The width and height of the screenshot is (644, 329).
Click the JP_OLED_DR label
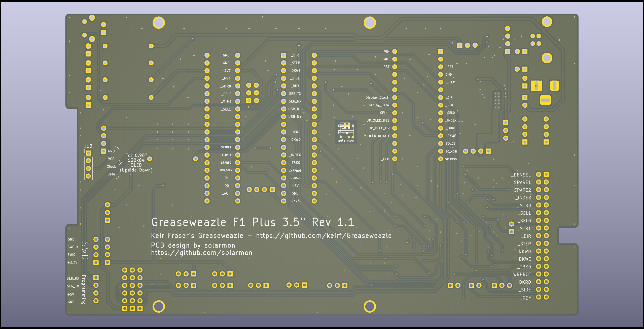(379, 128)
